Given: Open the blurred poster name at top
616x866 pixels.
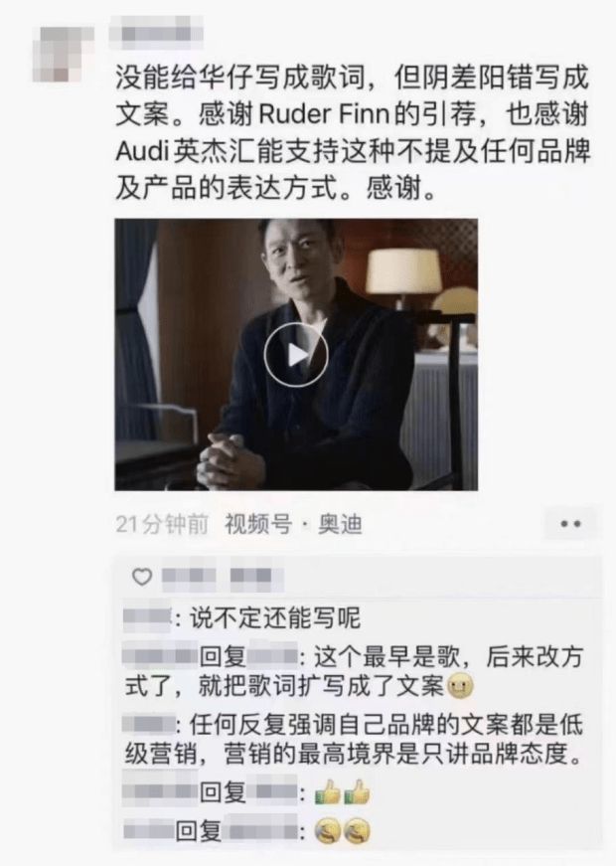Looking at the screenshot, I should tap(156, 31).
